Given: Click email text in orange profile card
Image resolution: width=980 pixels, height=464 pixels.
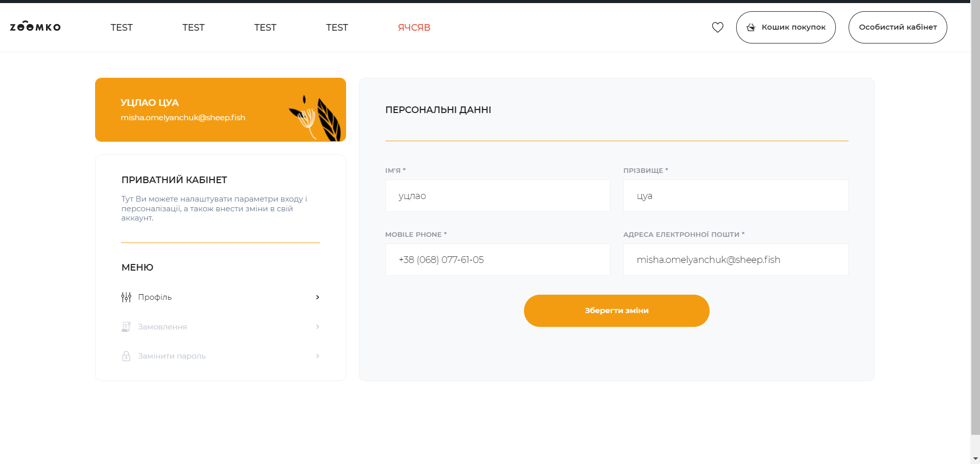Looking at the screenshot, I should click(x=183, y=118).
